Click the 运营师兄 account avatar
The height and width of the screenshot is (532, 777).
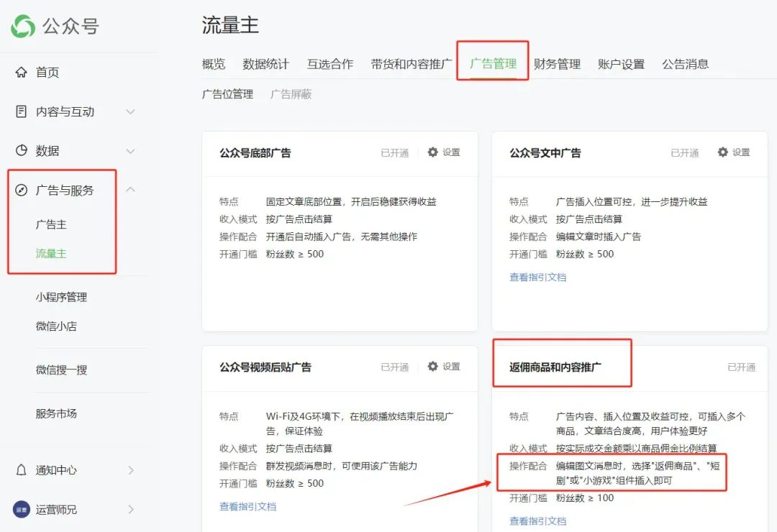click(22, 509)
